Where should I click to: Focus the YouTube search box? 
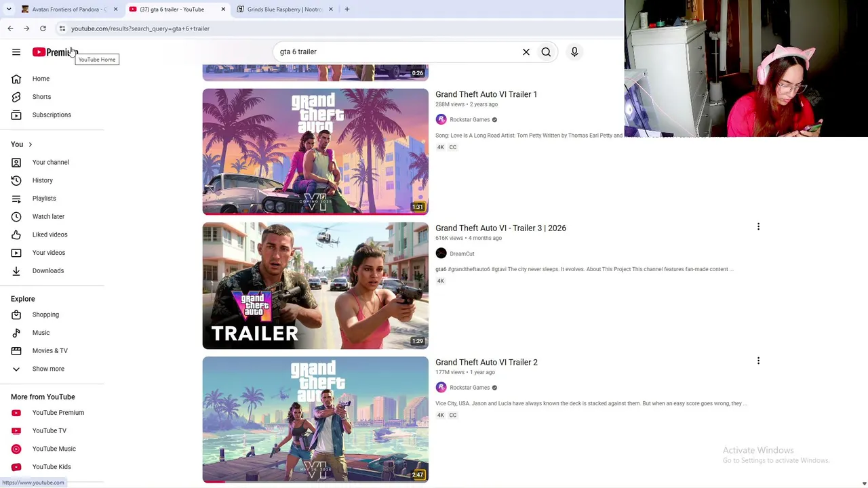coord(397,52)
